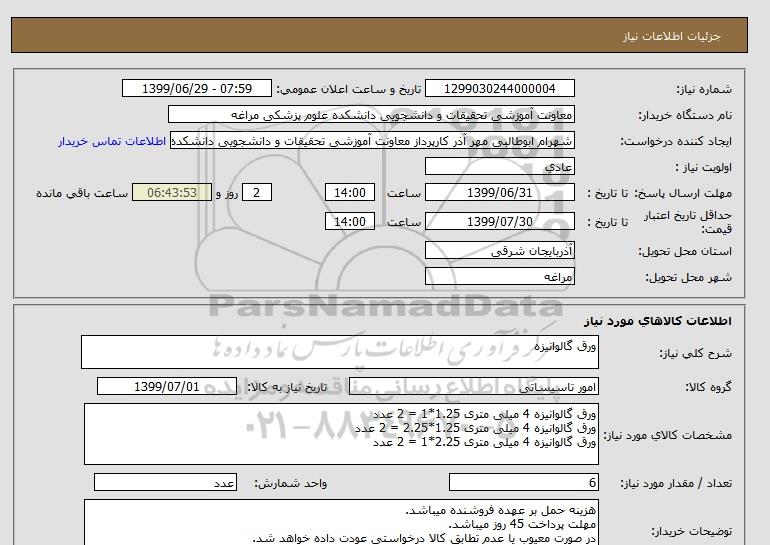The width and height of the screenshot is (770, 545).
Task: Click the buyer organization name field
Action: 371,114
